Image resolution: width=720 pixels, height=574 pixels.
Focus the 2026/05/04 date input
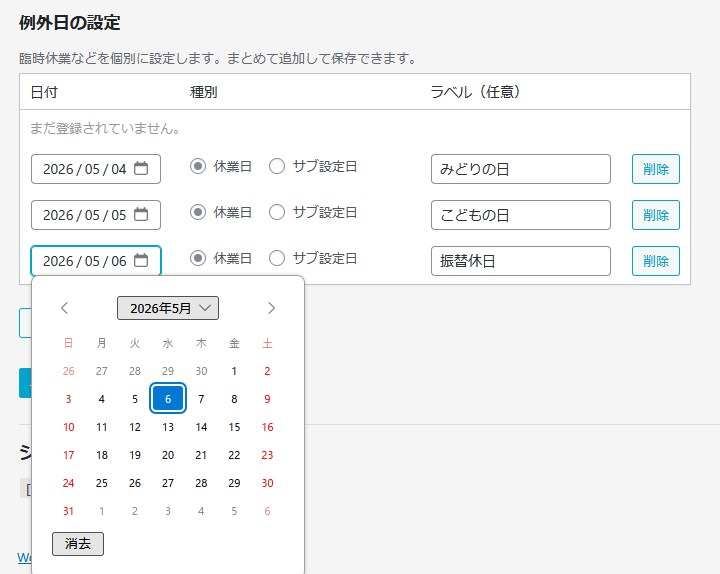click(96, 169)
